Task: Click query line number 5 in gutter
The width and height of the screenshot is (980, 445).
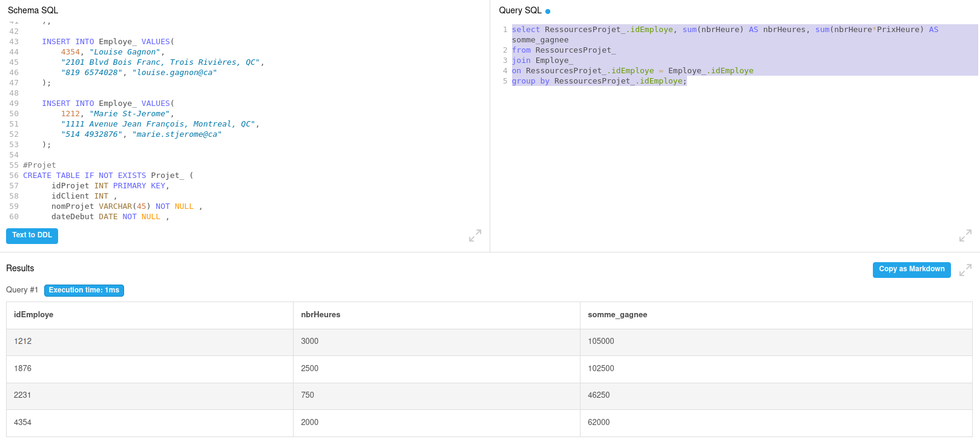Action: (505, 81)
